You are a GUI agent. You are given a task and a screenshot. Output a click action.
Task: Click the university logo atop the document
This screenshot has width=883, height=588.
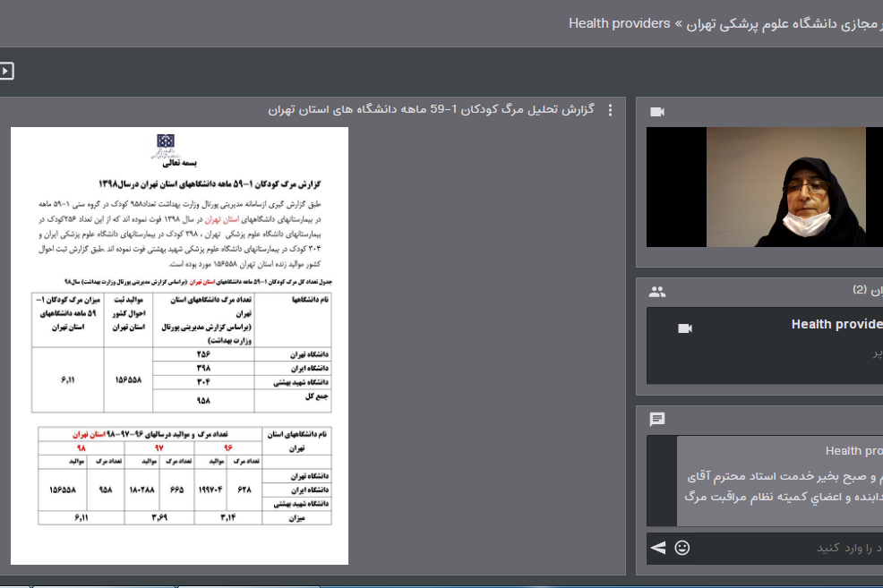[x=166, y=144]
